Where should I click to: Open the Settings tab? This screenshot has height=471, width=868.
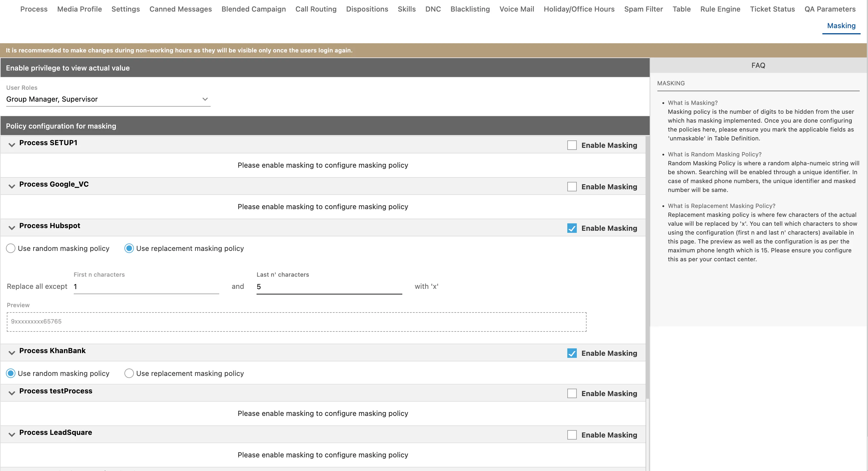pos(126,9)
